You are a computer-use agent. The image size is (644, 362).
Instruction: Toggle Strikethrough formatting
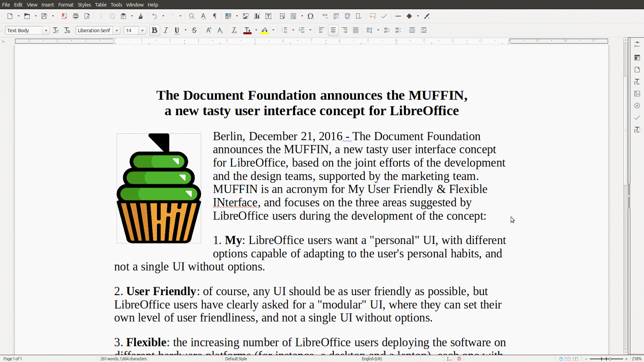pyautogui.click(x=194, y=30)
